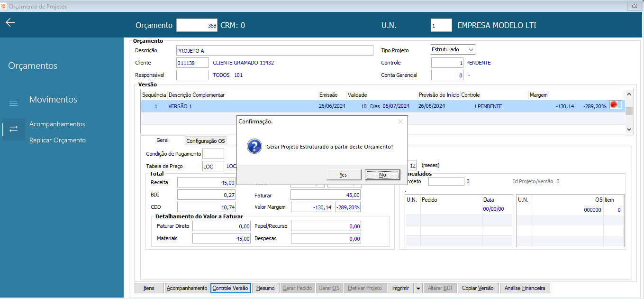The width and height of the screenshot is (644, 299).
Task: Click the Análise Financeira button
Action: tap(525, 288)
